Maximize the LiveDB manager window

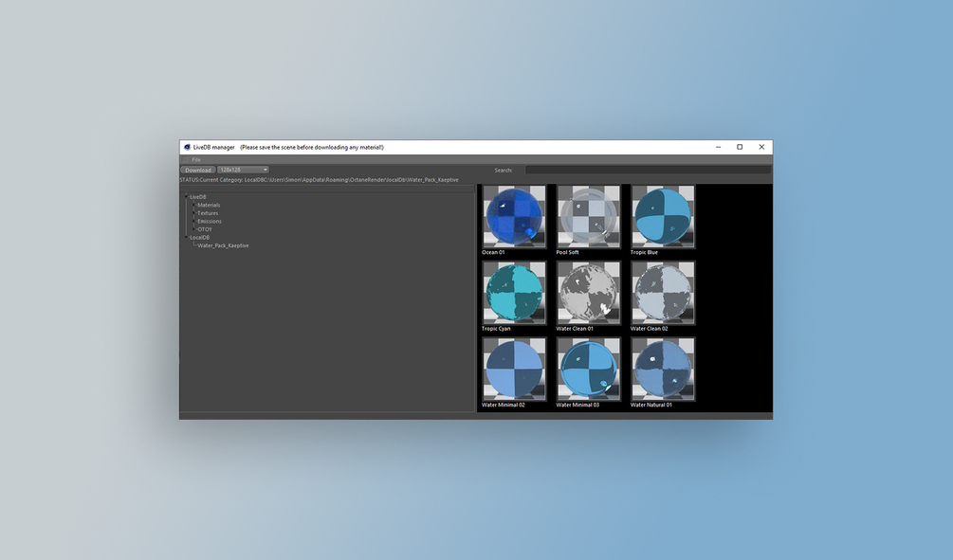point(740,147)
